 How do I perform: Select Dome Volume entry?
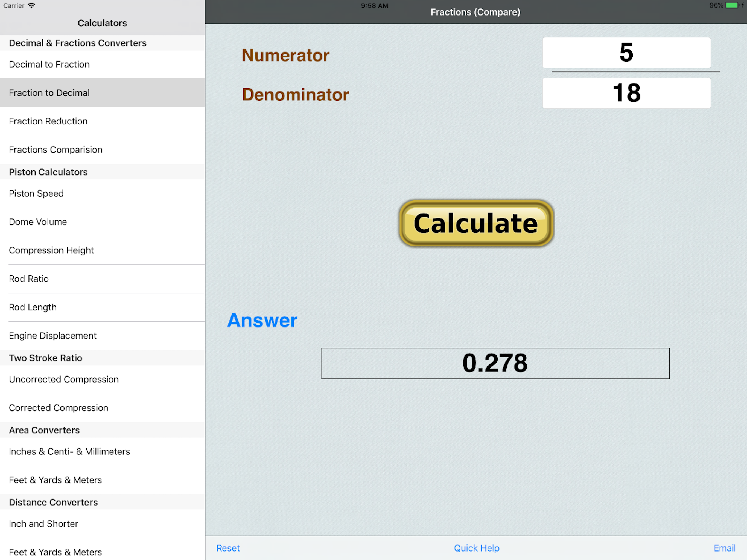pyautogui.click(x=38, y=222)
